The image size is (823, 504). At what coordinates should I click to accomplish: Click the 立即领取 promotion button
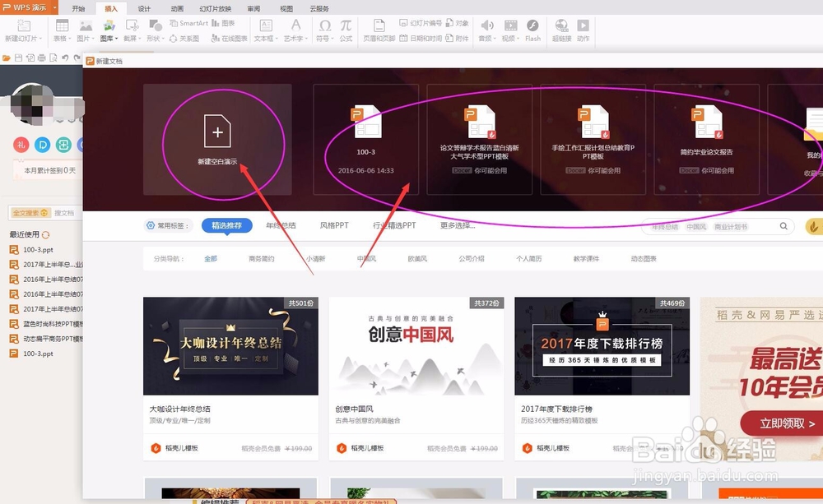(x=780, y=424)
